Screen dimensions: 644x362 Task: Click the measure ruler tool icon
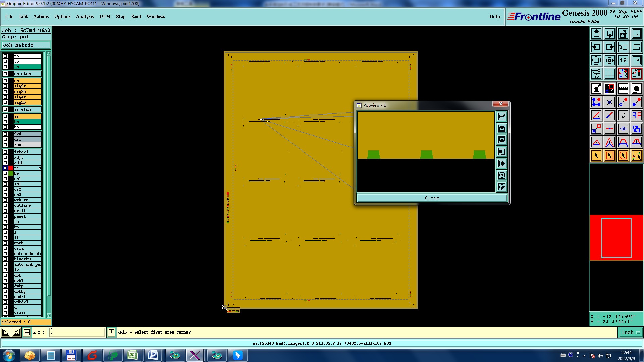(x=623, y=88)
